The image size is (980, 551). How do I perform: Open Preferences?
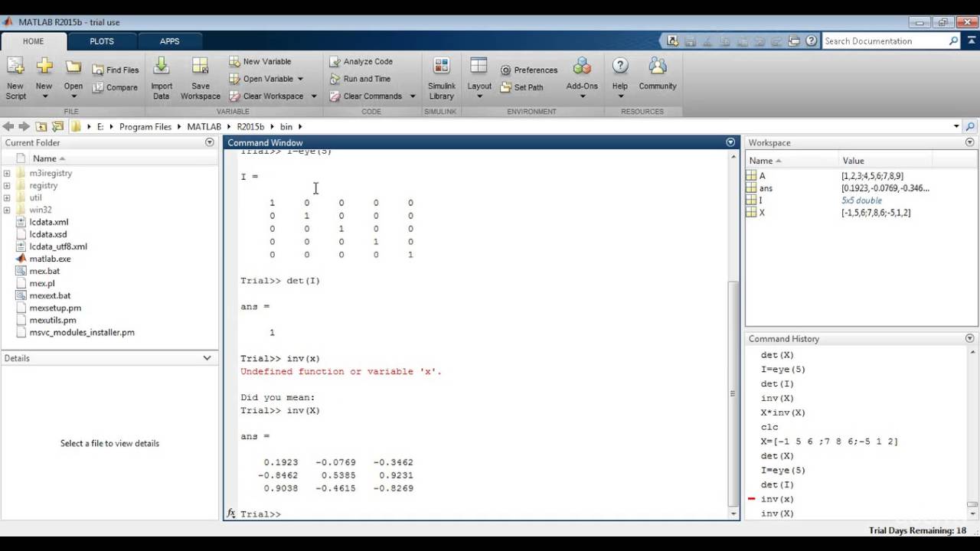coord(529,70)
